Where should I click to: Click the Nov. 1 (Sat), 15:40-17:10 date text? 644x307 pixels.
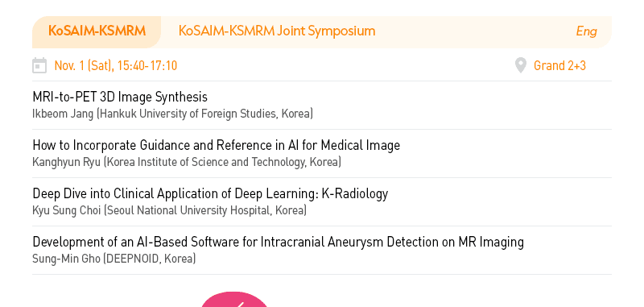coord(115,66)
